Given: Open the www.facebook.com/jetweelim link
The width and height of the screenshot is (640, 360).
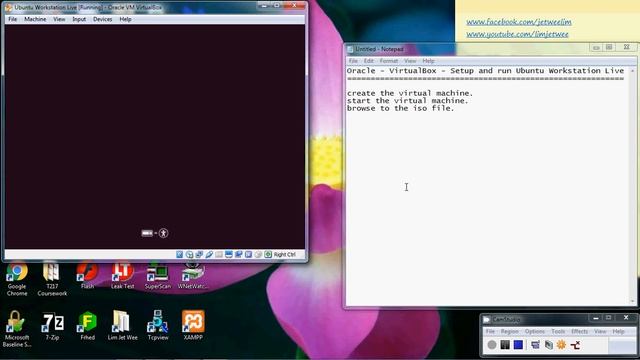Looking at the screenshot, I should [x=519, y=22].
